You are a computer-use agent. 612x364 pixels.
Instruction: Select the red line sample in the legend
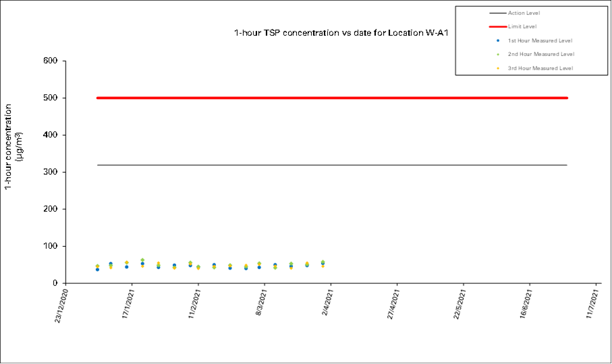497,26
